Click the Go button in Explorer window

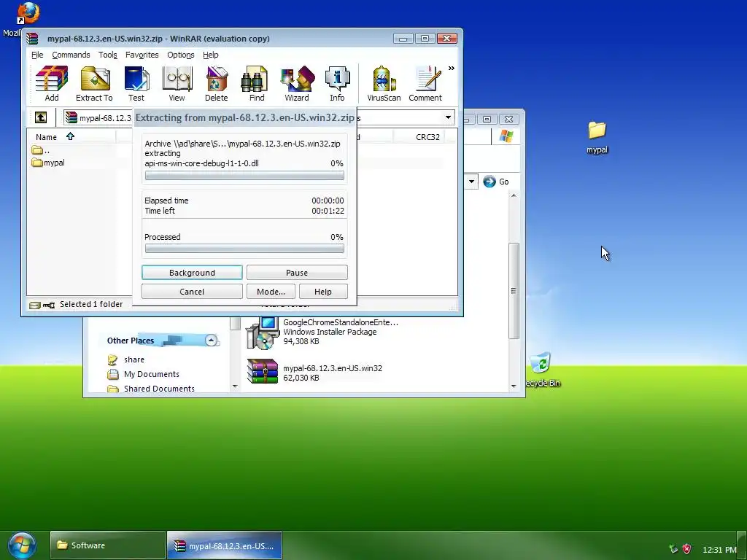coord(496,182)
